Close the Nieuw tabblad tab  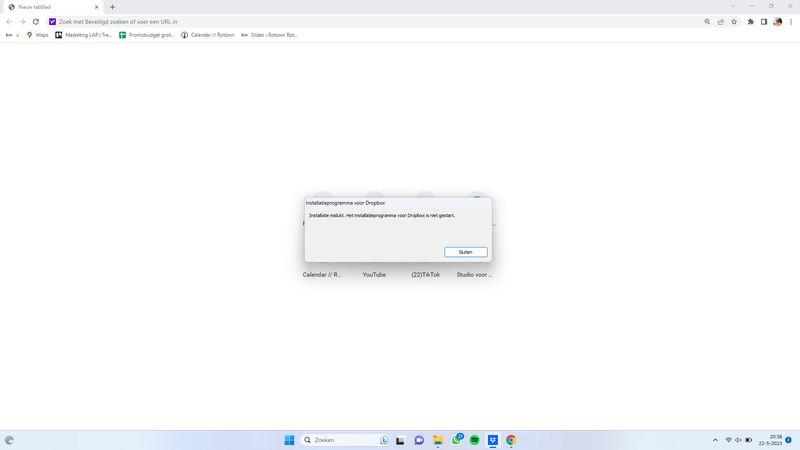tap(96, 7)
